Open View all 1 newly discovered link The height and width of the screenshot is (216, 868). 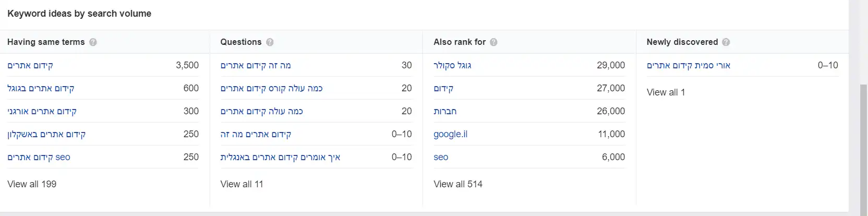[666, 92]
